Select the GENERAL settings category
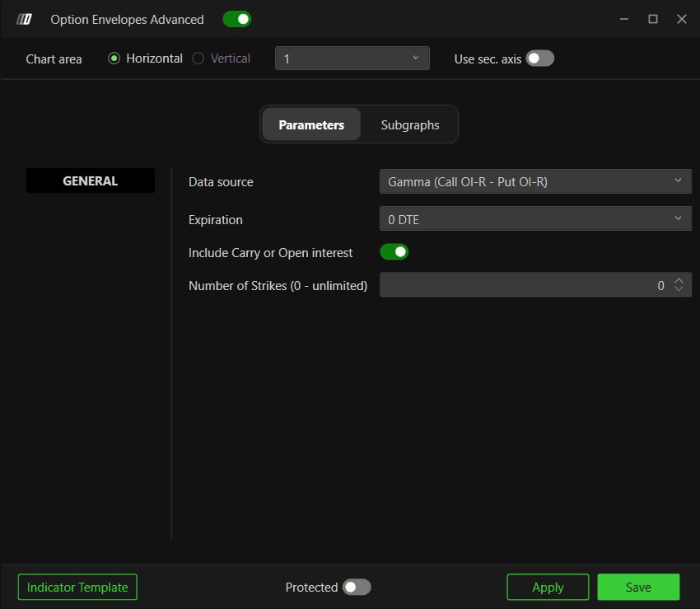The image size is (700, 609). (91, 180)
